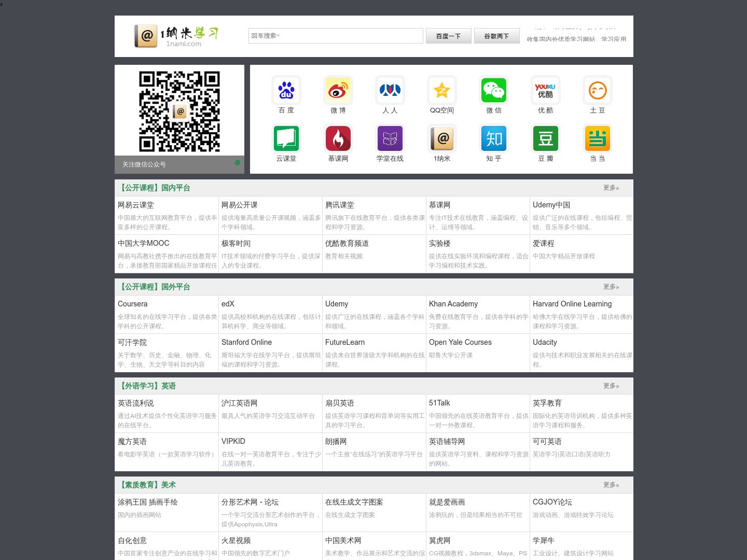The height and width of the screenshot is (560, 747).
Task: Click the Baidu (百度) icon
Action: [286, 90]
